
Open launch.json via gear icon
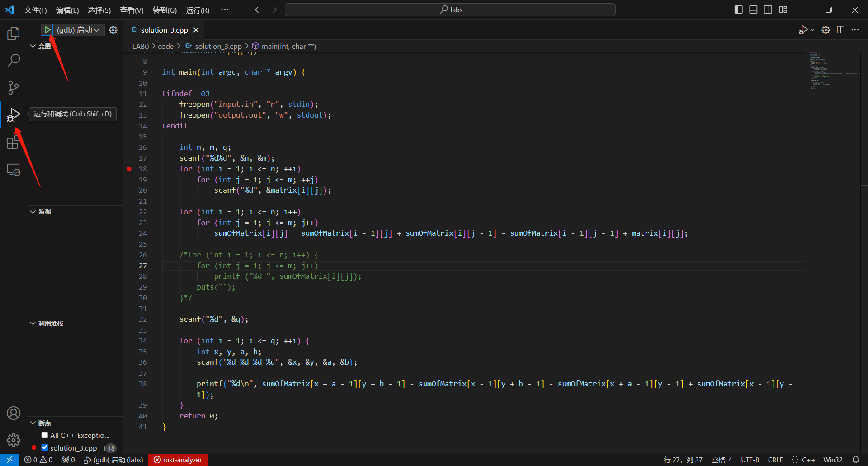click(113, 30)
